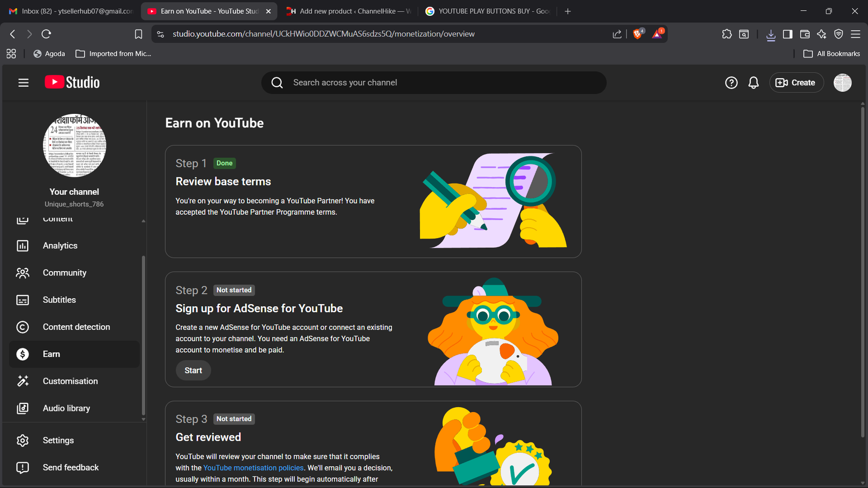Open the hamburger navigation menu in Studio
Image resolution: width=868 pixels, height=488 pixels.
23,82
